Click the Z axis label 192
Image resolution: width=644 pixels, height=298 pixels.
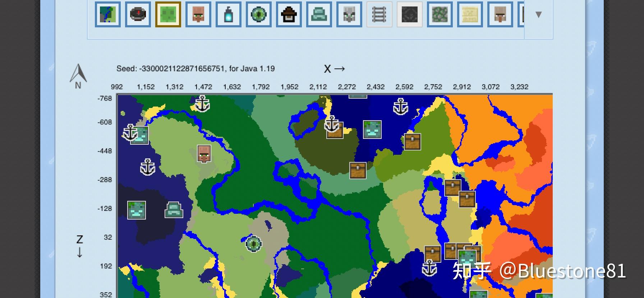(x=106, y=266)
